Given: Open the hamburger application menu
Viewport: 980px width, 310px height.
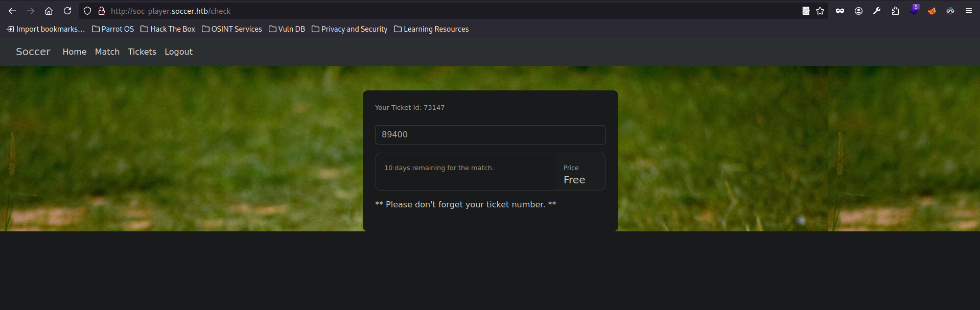Looking at the screenshot, I should pyautogui.click(x=968, y=11).
